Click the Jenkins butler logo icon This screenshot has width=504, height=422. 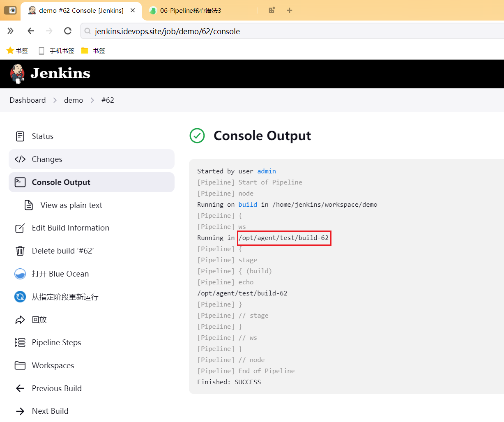coord(17,74)
